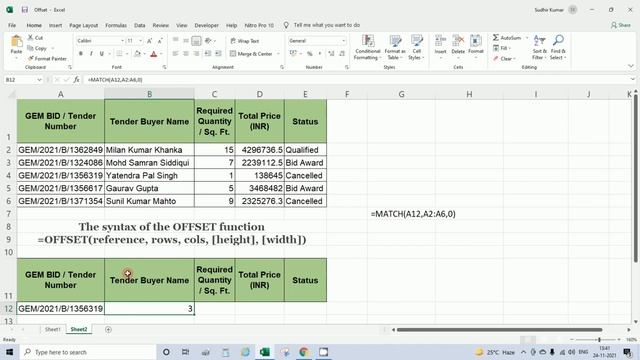Screen dimensions: 640x360
Task: Open Windows Start menu
Action: (x=9, y=352)
